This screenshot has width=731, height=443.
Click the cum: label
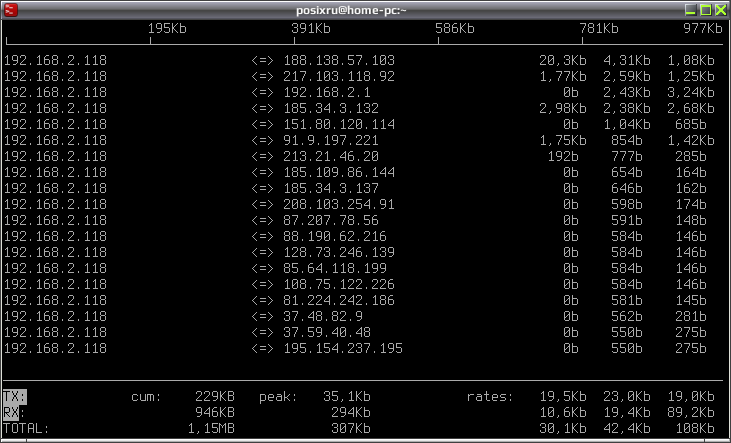(146, 397)
